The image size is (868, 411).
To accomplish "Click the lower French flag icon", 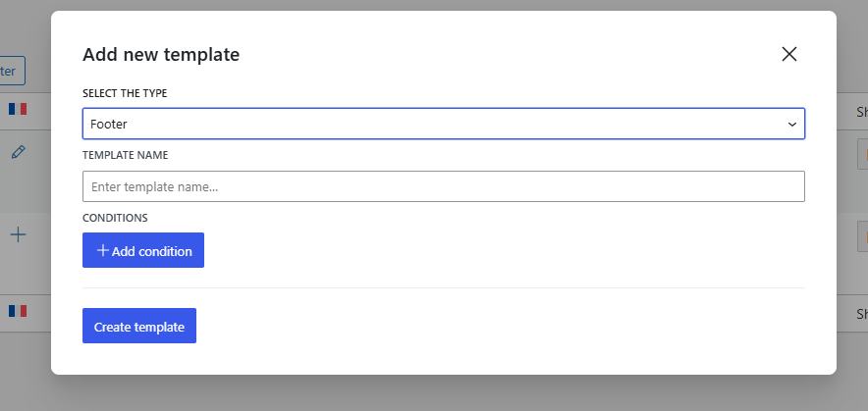I will [18, 311].
